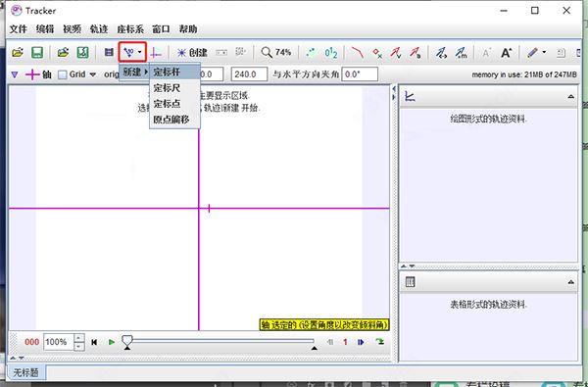Toggle path visibility red curve icon
The width and height of the screenshot is (588, 387).
coord(357,53)
